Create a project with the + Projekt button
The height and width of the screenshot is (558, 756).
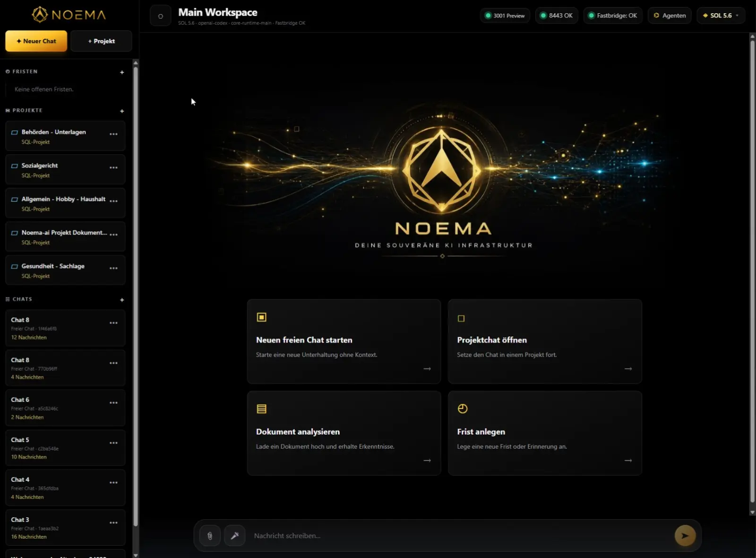coord(101,41)
